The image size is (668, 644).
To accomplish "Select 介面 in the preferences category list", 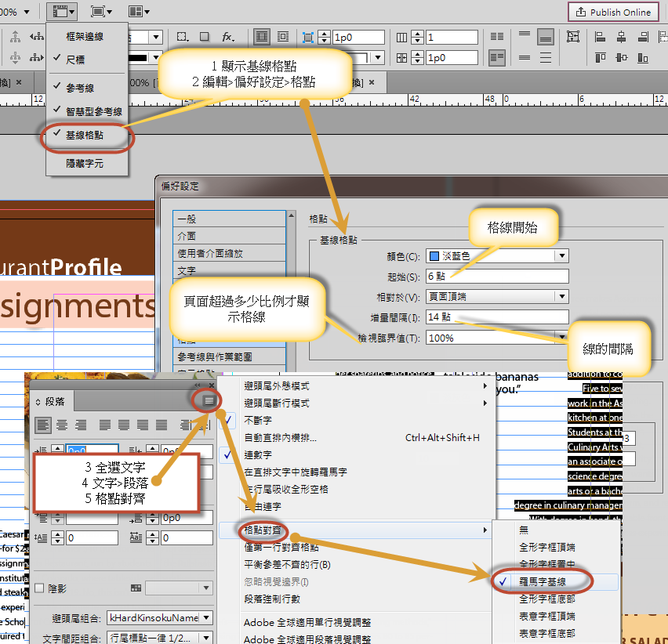I will point(229,237).
